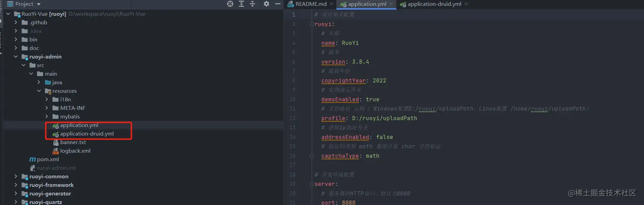This screenshot has width=644, height=205.
Task: Expand the ruoyi-framework module
Action: [x=16, y=185]
